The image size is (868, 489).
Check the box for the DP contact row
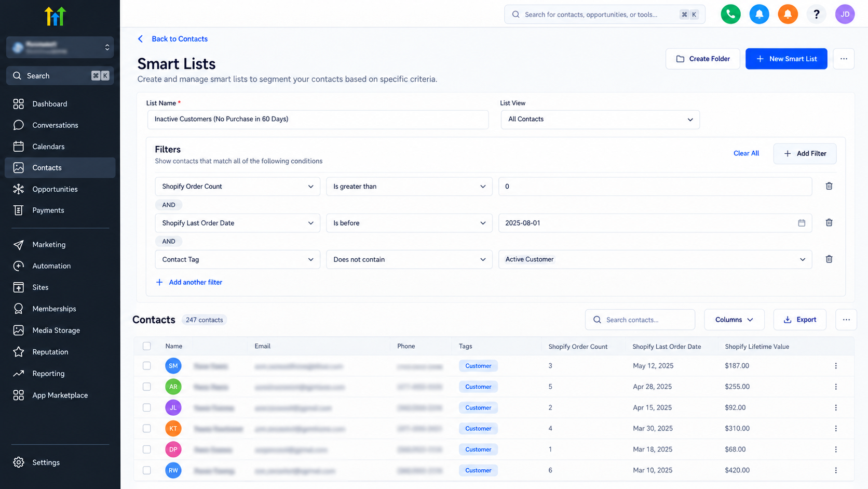[147, 450]
